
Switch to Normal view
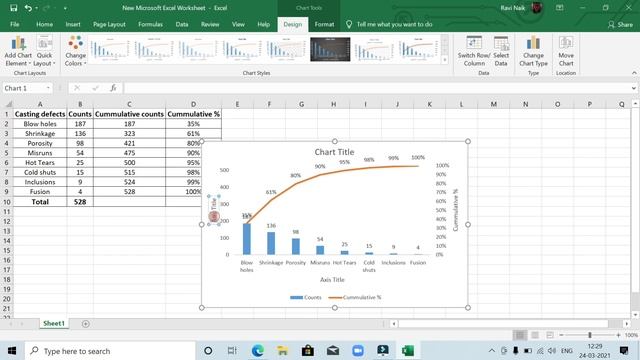520,335
